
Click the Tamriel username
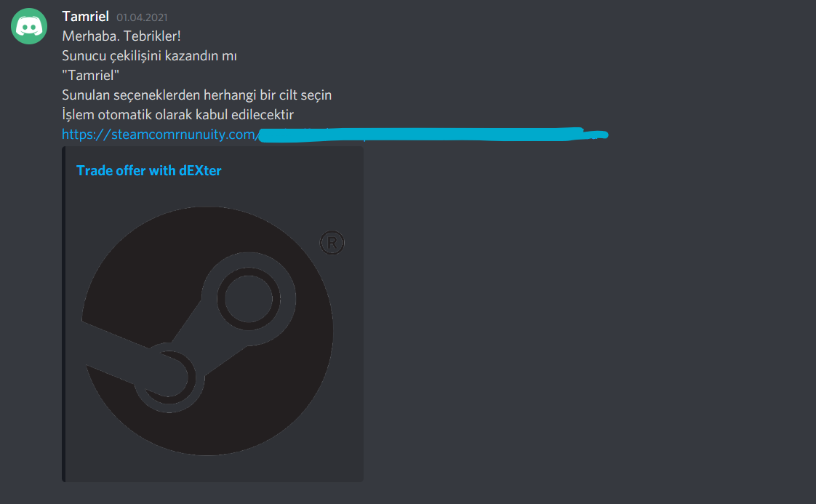coord(85,16)
